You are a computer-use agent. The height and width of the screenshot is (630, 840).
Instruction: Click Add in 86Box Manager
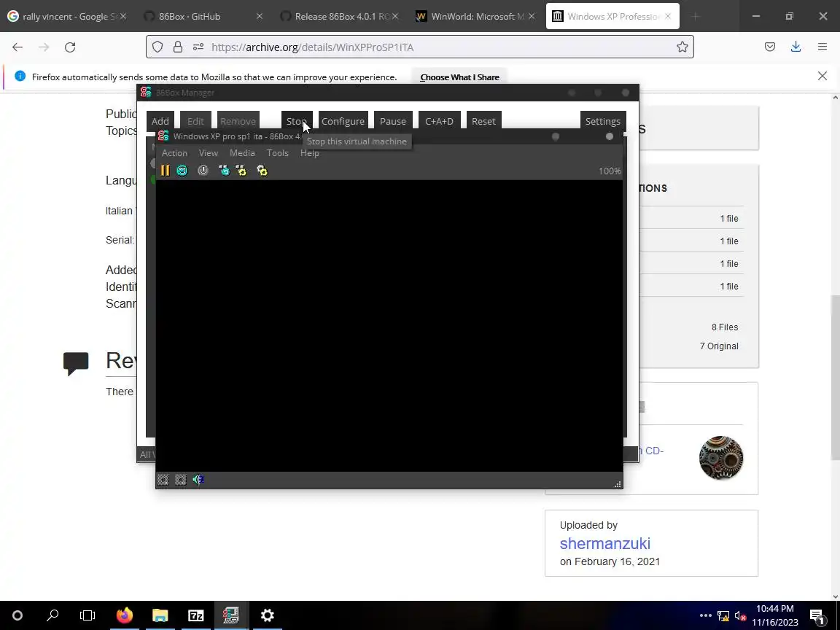160,121
